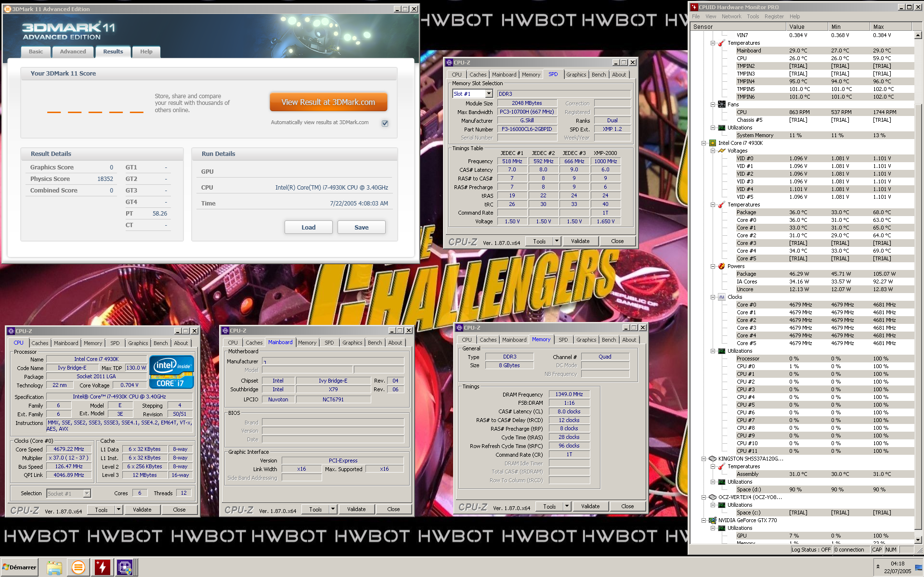
Task: Click the DRAM Frequency 1349.0 MHz value
Action: pos(569,394)
